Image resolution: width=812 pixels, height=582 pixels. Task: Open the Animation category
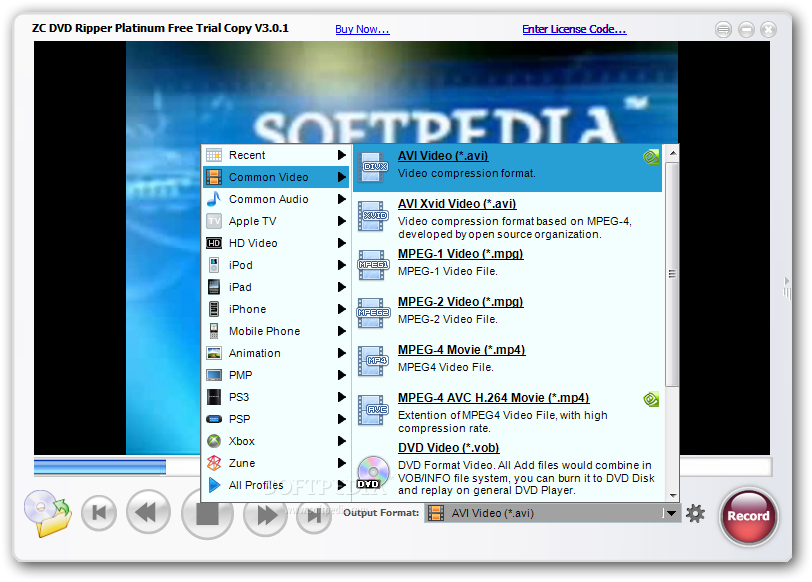click(276, 353)
